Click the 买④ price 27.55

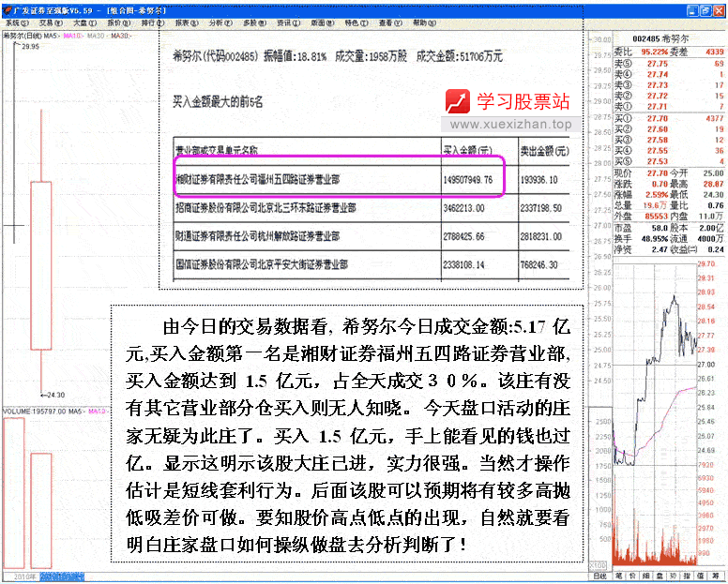658,151
